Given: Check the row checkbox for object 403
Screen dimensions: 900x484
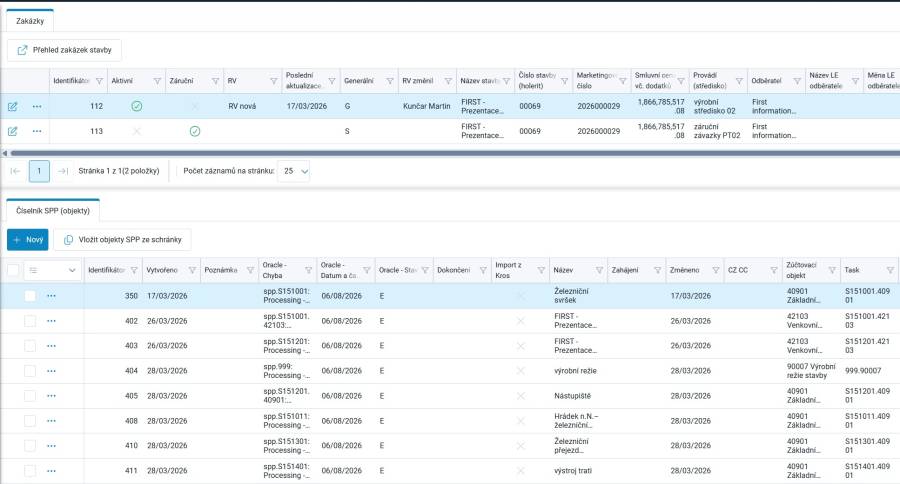Looking at the screenshot, I should pyautogui.click(x=30, y=346).
